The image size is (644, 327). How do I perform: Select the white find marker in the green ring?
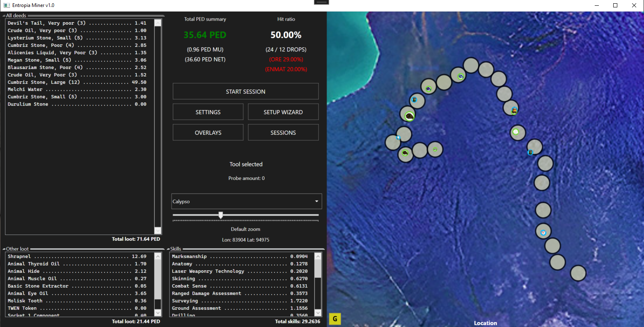(516, 132)
